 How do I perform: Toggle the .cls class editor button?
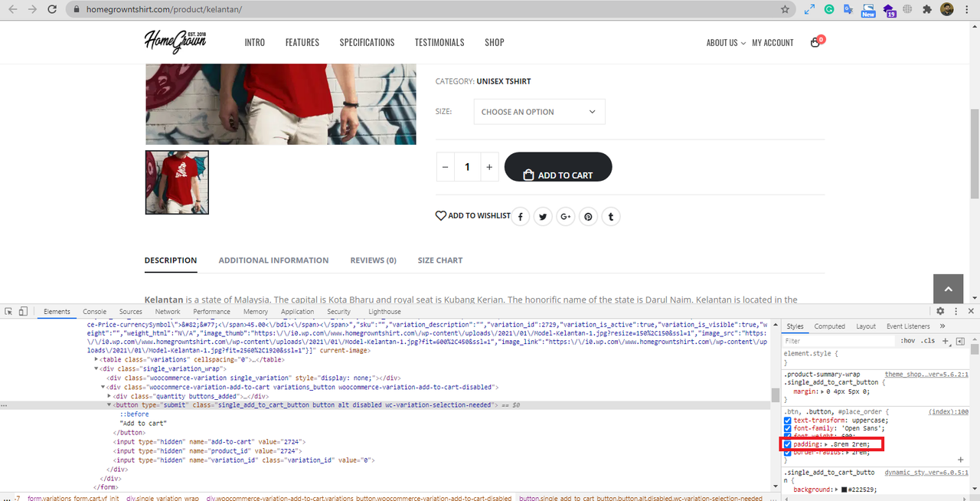point(928,341)
